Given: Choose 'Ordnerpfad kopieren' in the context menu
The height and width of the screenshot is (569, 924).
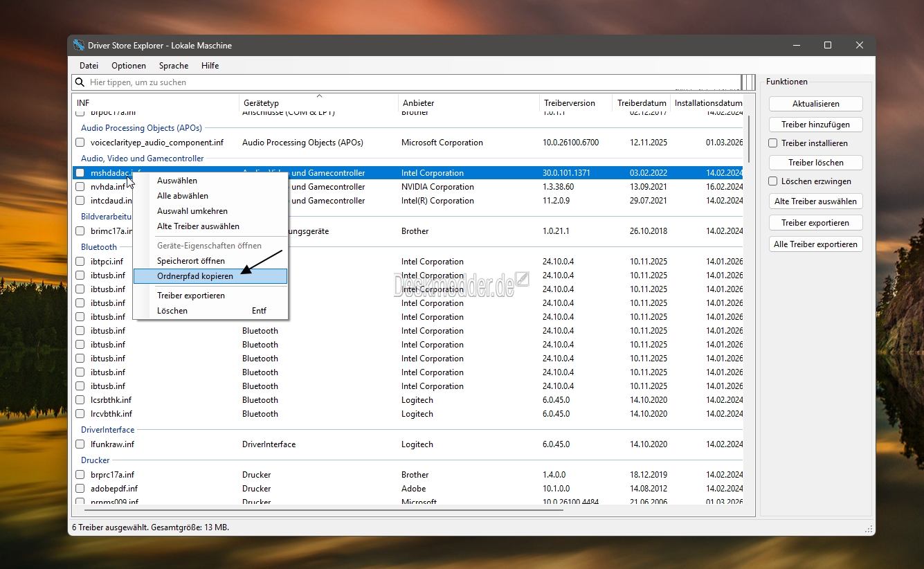Looking at the screenshot, I should pos(195,276).
